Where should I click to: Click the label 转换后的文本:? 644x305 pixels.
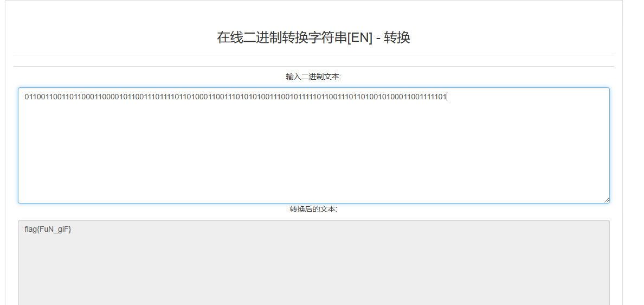(313, 209)
